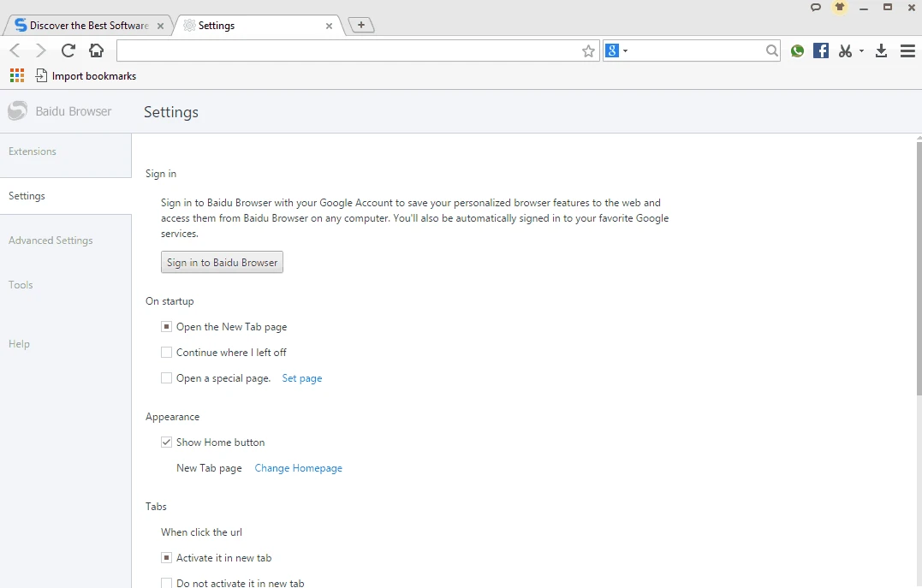Click the On startup section label

click(x=170, y=301)
